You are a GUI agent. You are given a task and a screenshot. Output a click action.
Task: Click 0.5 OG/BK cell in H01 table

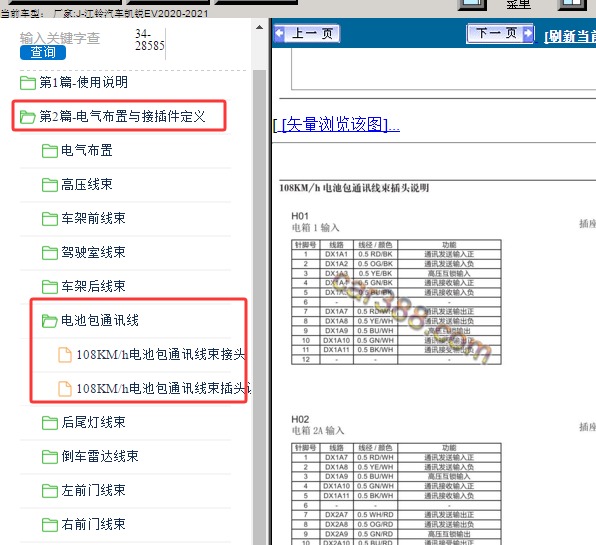376,264
